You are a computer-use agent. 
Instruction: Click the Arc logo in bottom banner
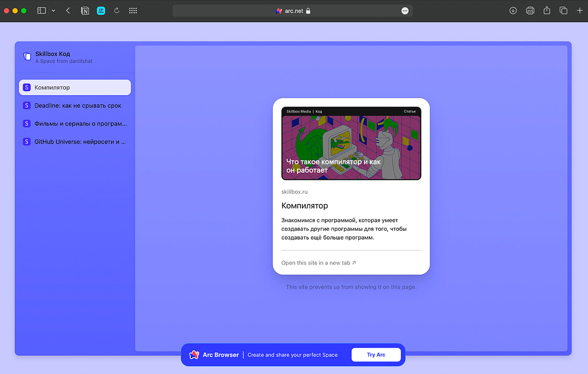coord(194,355)
